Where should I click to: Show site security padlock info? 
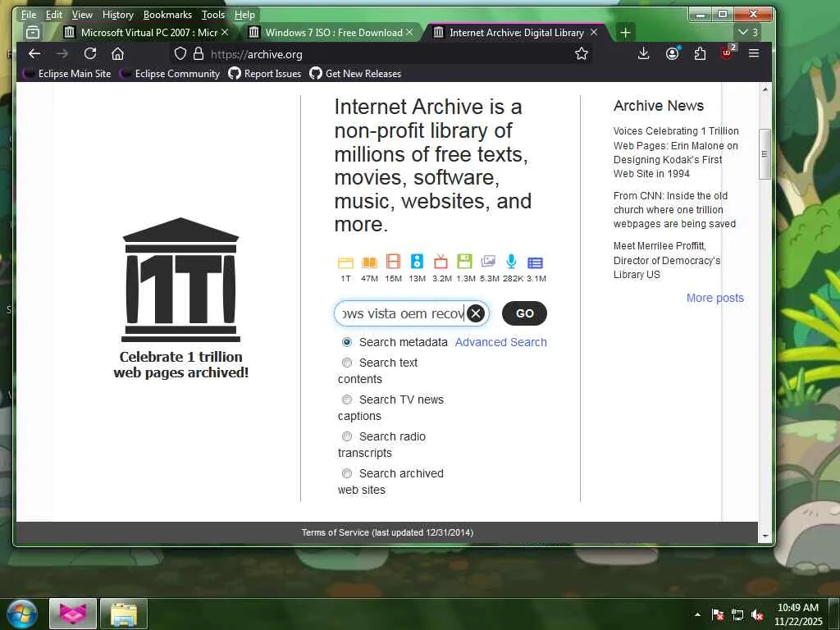coord(199,53)
